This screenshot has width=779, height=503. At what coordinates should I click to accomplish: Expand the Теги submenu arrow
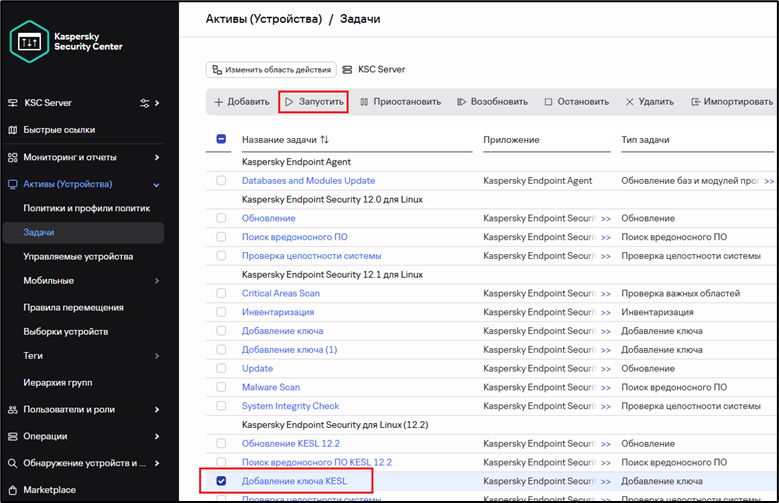click(157, 356)
